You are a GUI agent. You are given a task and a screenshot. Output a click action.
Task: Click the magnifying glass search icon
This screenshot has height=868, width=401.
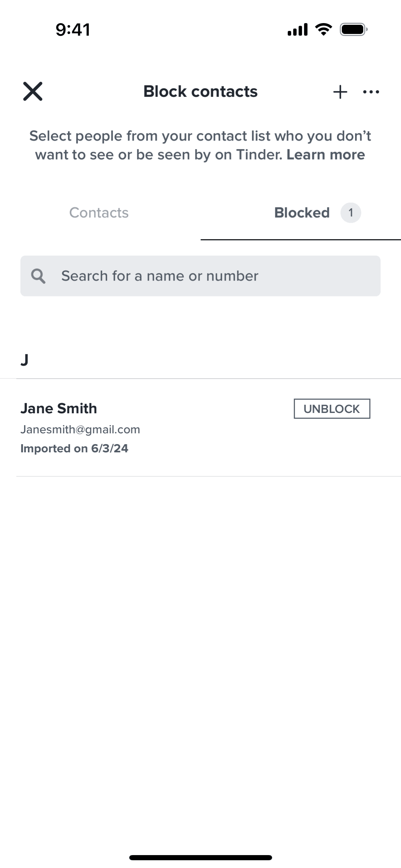38,276
